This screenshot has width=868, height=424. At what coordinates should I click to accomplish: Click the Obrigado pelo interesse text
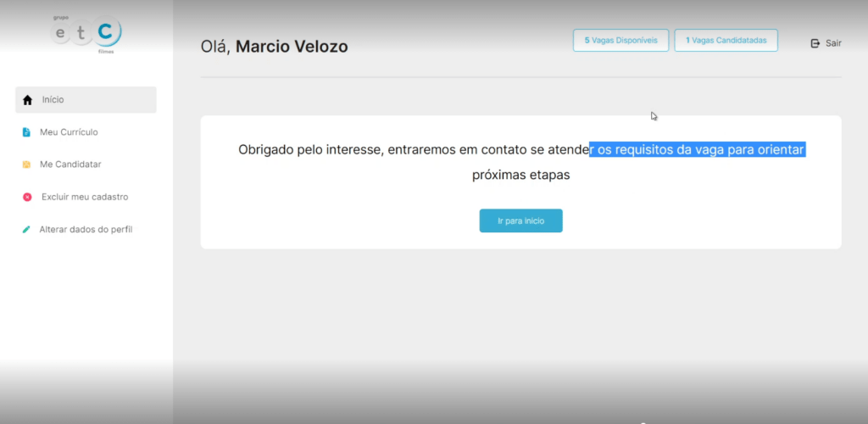click(x=310, y=150)
